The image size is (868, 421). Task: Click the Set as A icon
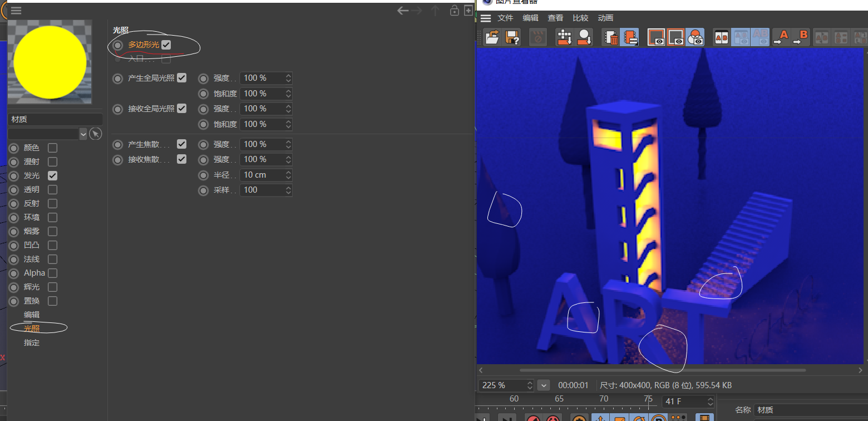coord(782,37)
